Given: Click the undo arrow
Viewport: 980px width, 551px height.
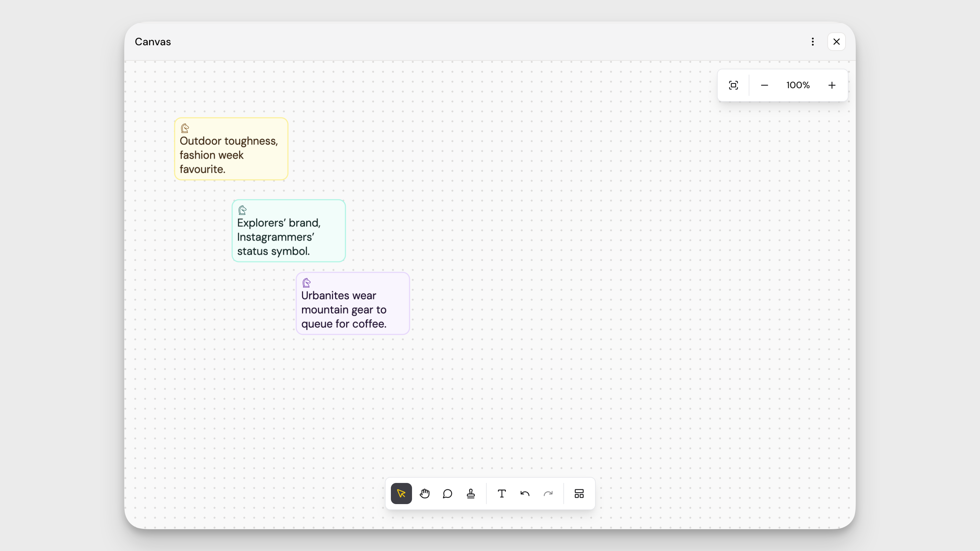Looking at the screenshot, I should click(x=525, y=494).
